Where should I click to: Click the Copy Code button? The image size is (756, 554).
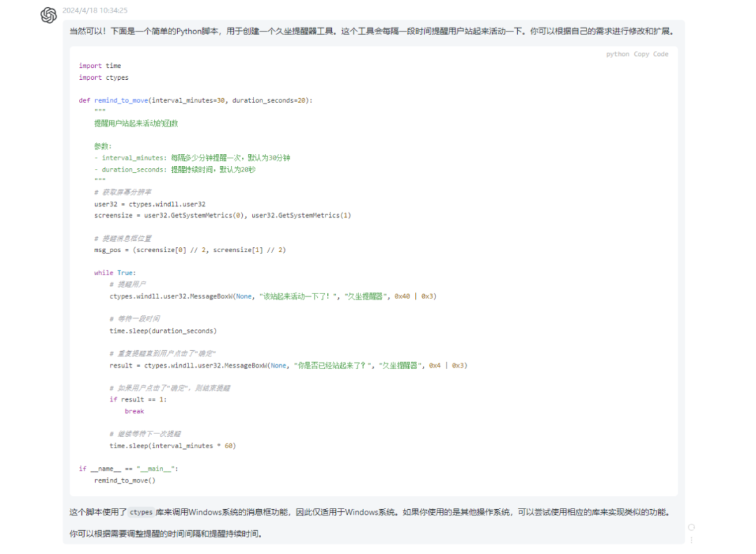click(x=652, y=53)
